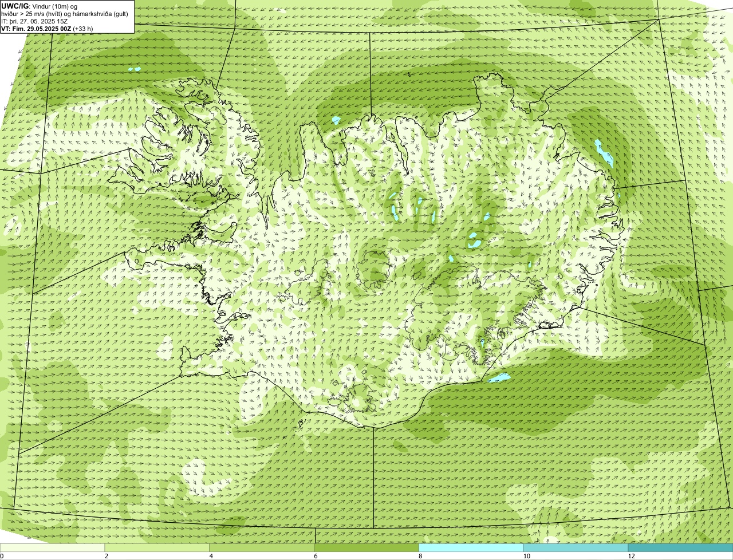
Task: Click the legend scale label "12"
Action: (x=630, y=556)
